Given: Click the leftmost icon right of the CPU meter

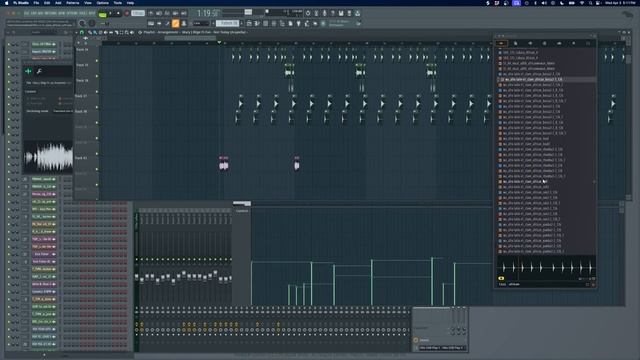Looking at the screenshot, I should click(x=308, y=13).
